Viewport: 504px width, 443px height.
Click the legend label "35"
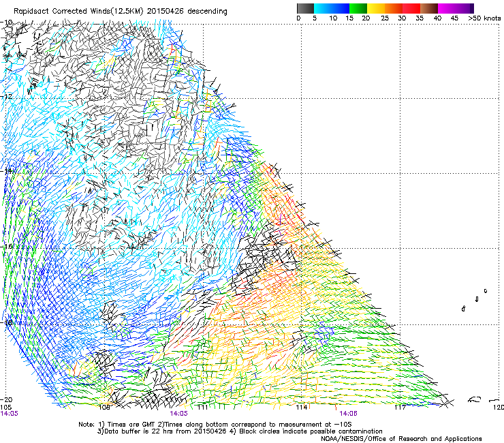point(420,18)
